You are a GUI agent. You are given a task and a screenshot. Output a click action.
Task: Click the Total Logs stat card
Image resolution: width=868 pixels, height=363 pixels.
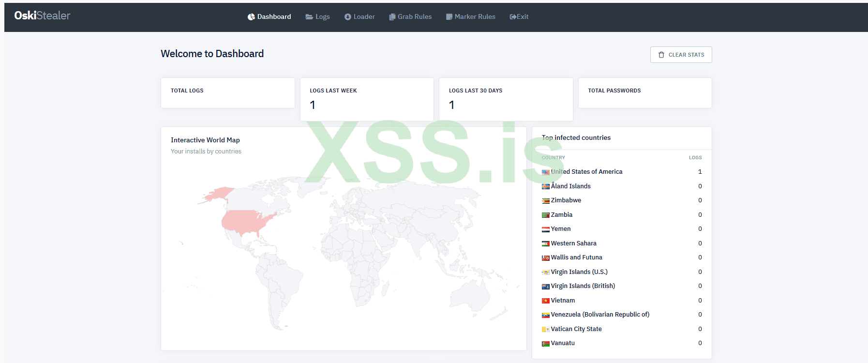tap(228, 93)
